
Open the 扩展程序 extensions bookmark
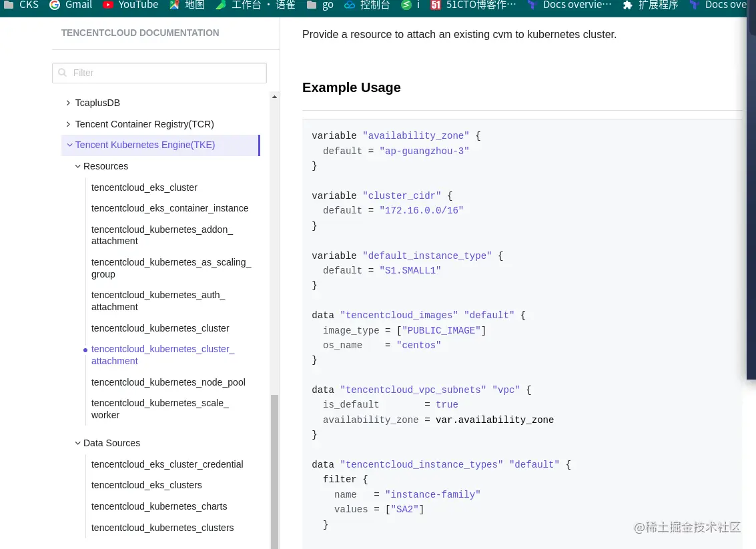(651, 5)
